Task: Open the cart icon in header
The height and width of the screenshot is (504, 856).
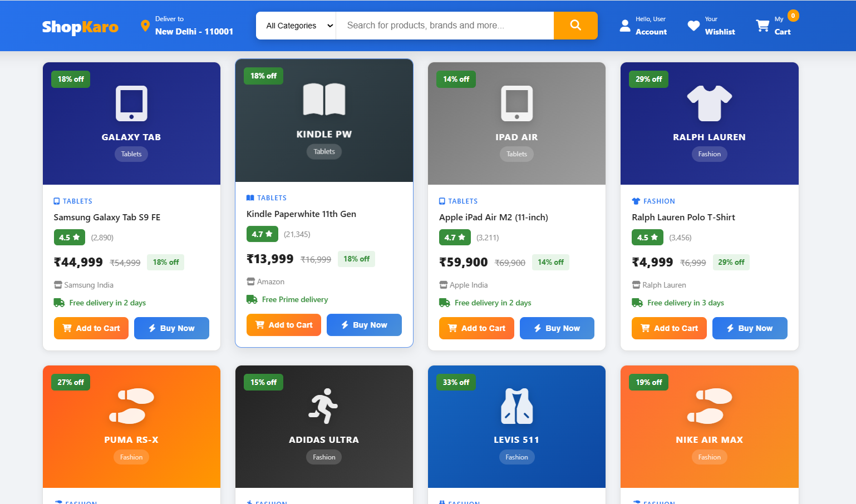Action: click(x=762, y=26)
